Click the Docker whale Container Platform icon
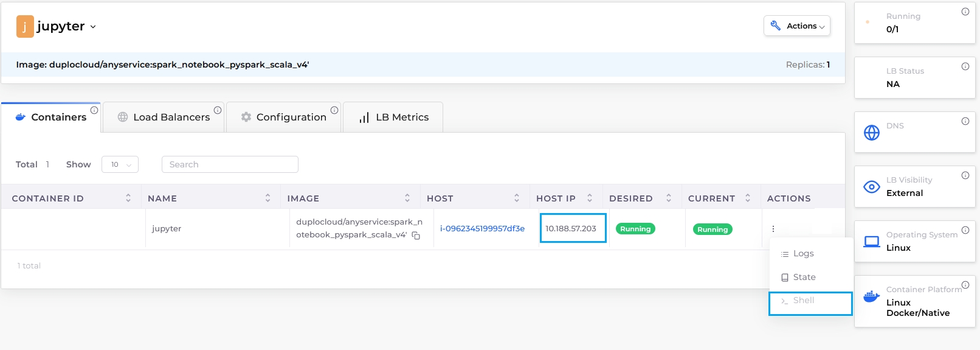The image size is (980, 350). pyautogui.click(x=871, y=296)
